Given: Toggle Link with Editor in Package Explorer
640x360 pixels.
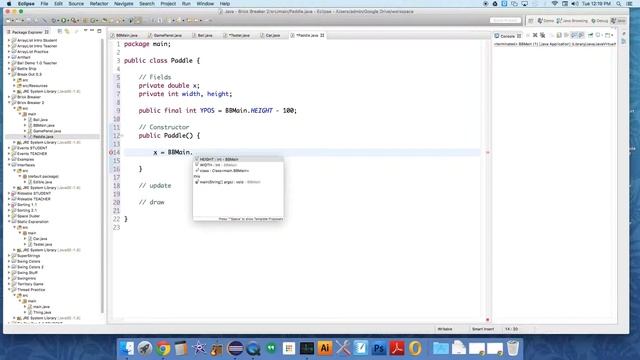Looking at the screenshot, I should pyautogui.click(x=67, y=31).
